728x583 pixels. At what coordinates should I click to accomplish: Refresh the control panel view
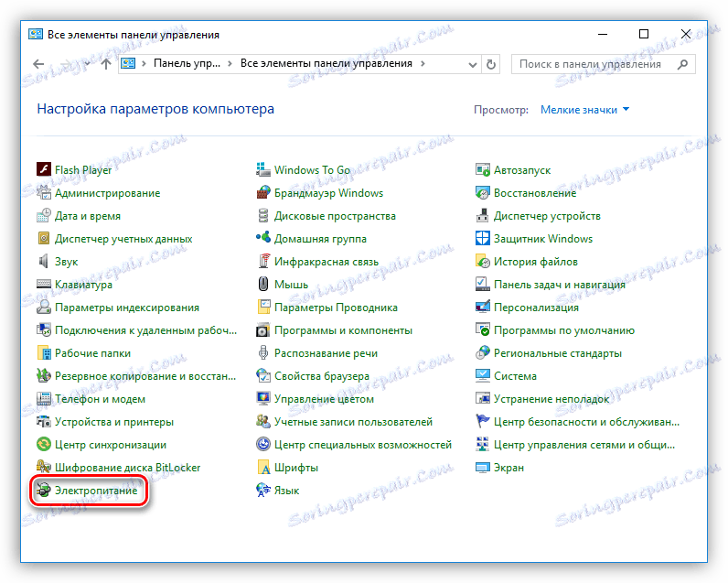tap(491, 65)
